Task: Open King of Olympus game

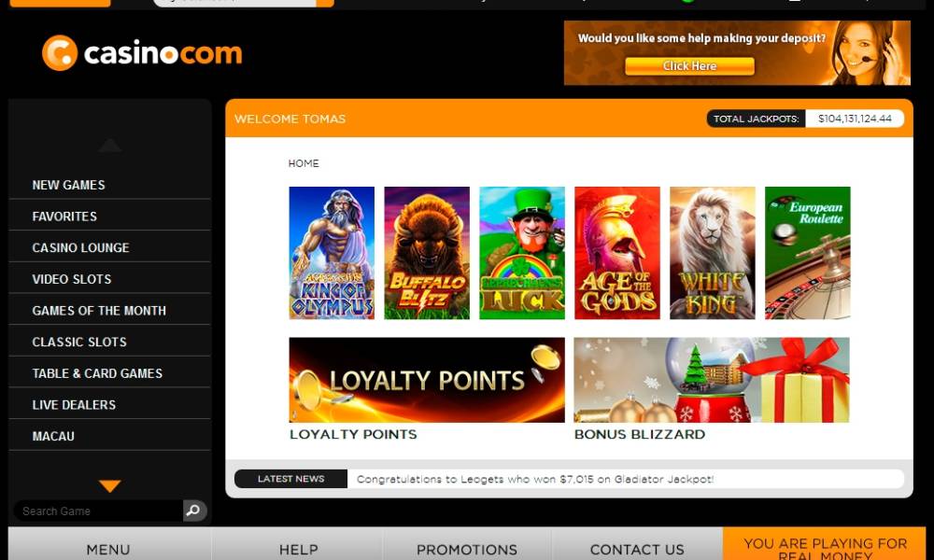Action: pos(332,253)
